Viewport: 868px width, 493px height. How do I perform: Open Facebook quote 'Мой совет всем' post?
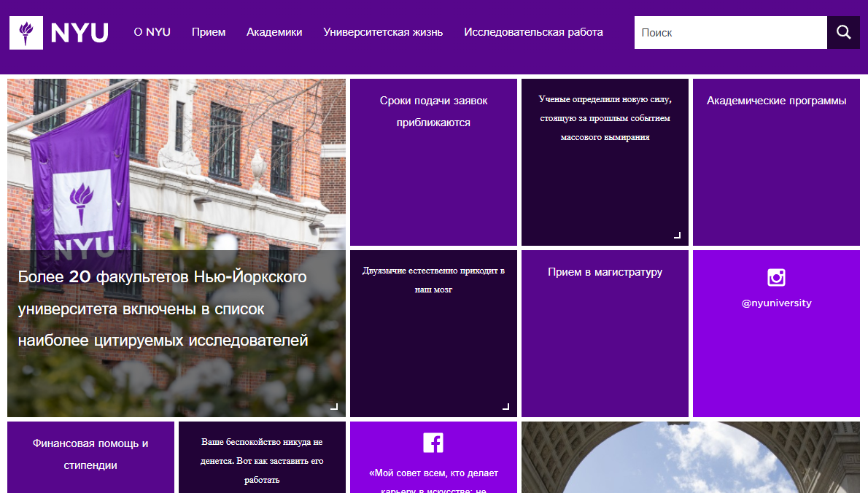coord(433,481)
